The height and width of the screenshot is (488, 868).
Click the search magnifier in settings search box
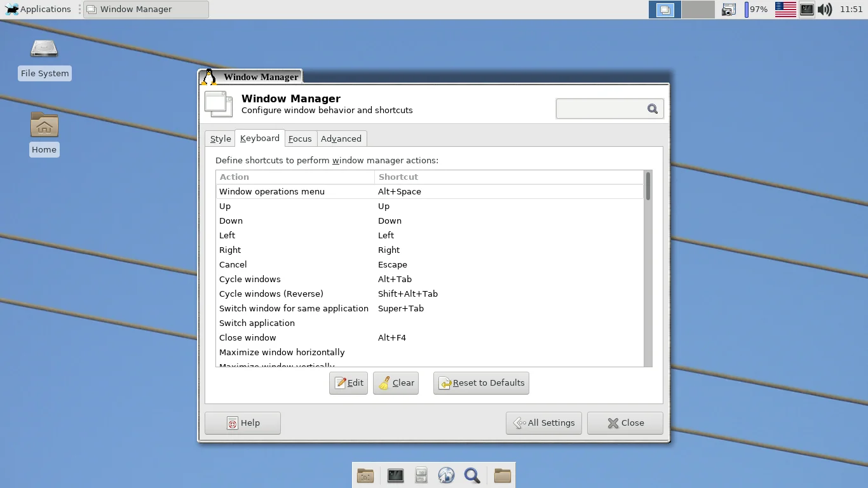pos(652,109)
